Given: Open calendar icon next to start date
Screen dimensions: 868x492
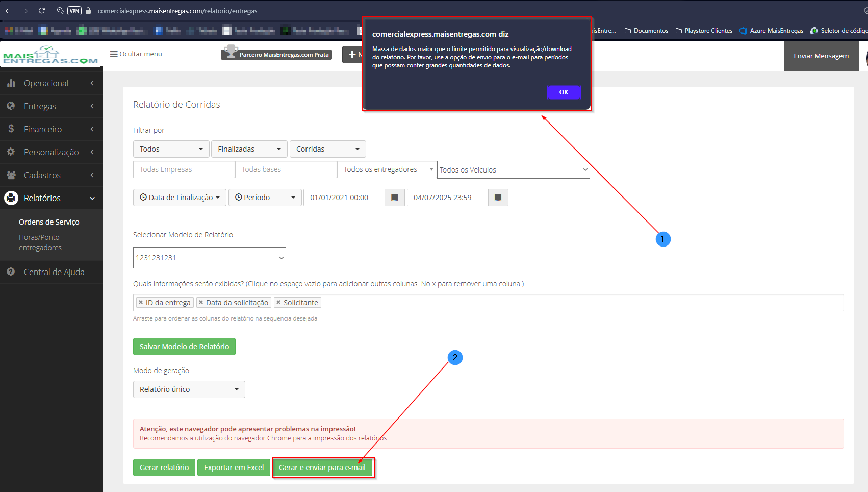Looking at the screenshot, I should click(395, 198).
